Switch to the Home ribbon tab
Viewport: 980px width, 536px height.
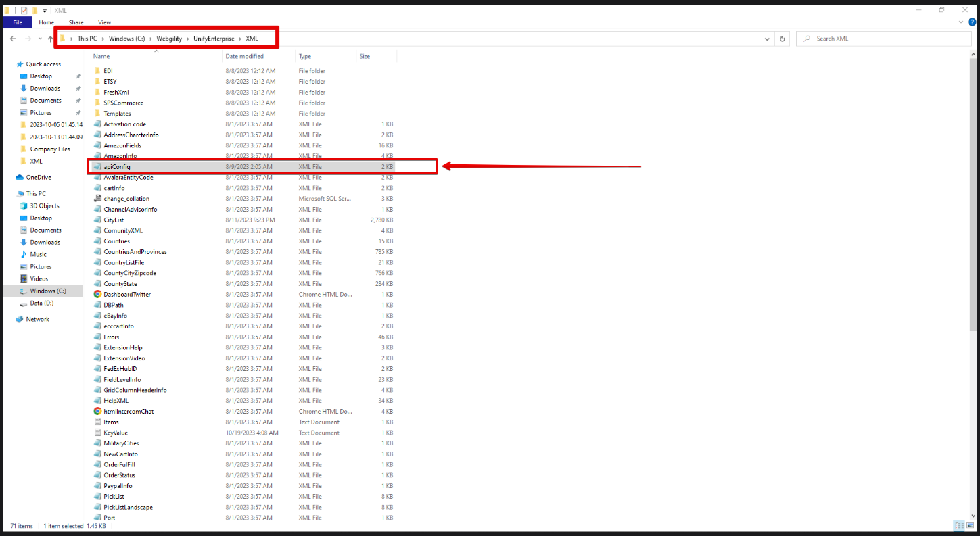pos(46,22)
